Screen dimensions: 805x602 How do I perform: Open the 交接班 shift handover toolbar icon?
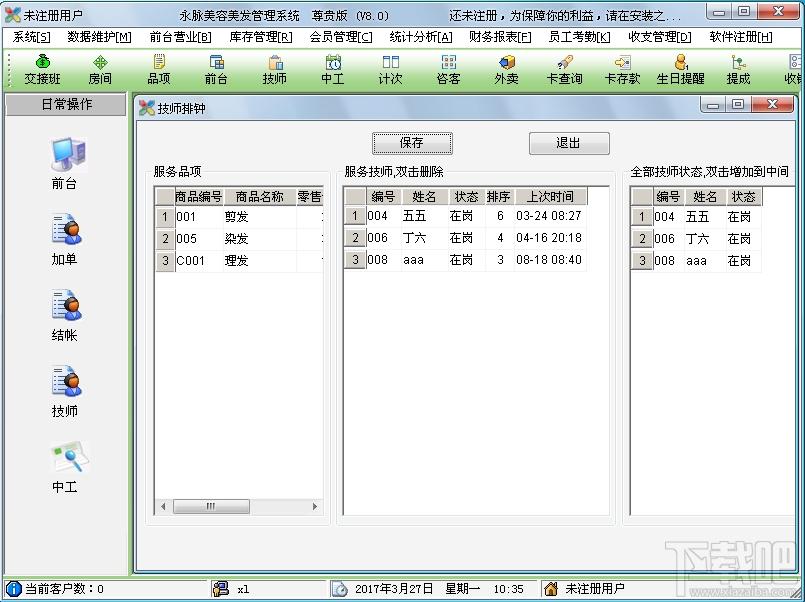pos(42,70)
